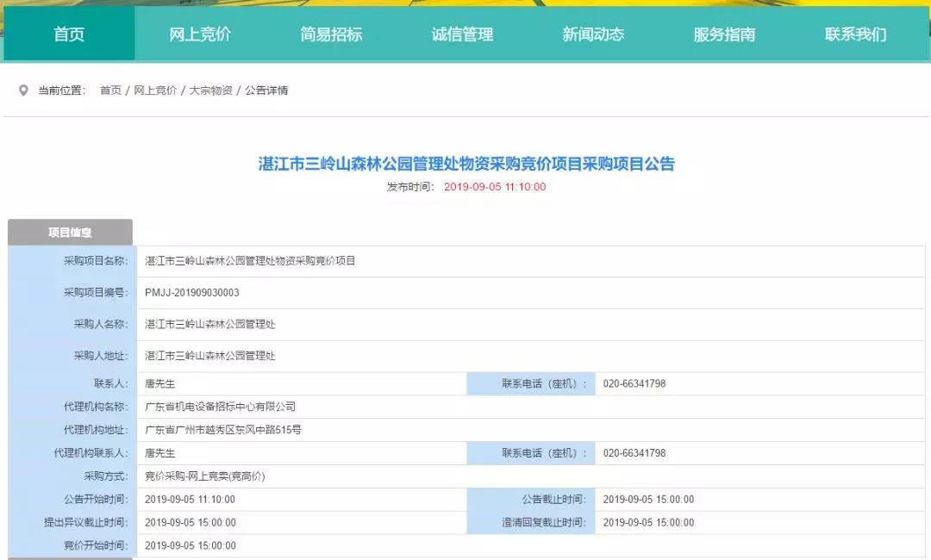Click the 竞价采购-网上竞卖(竞高价) procurement method value

tap(205, 476)
